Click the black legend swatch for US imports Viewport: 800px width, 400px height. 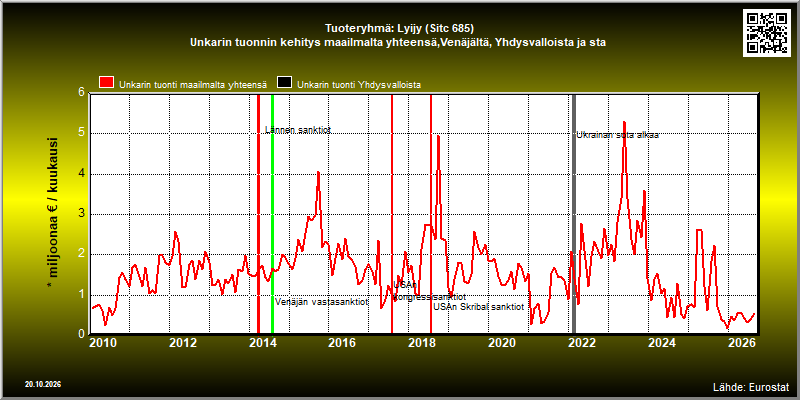pyautogui.click(x=284, y=83)
